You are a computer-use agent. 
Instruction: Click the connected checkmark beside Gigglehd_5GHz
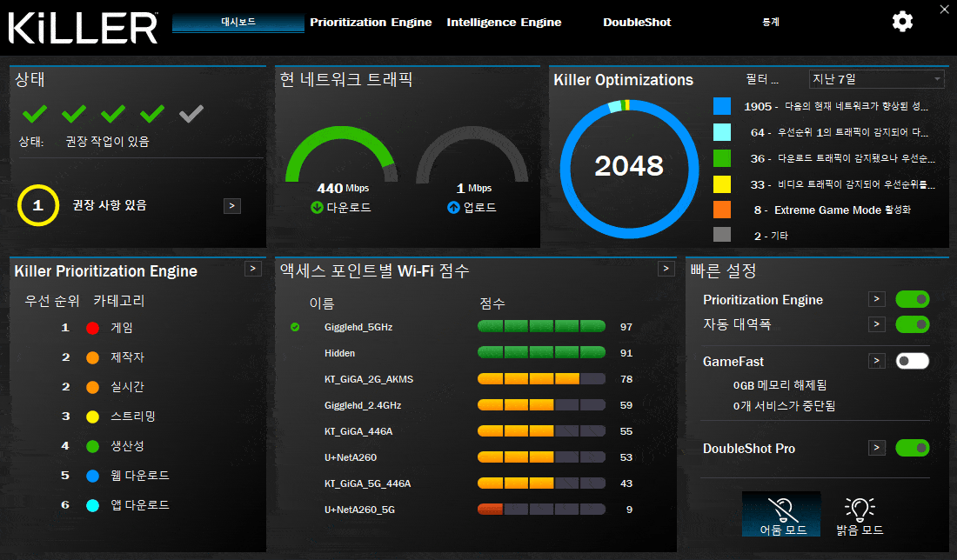click(295, 327)
